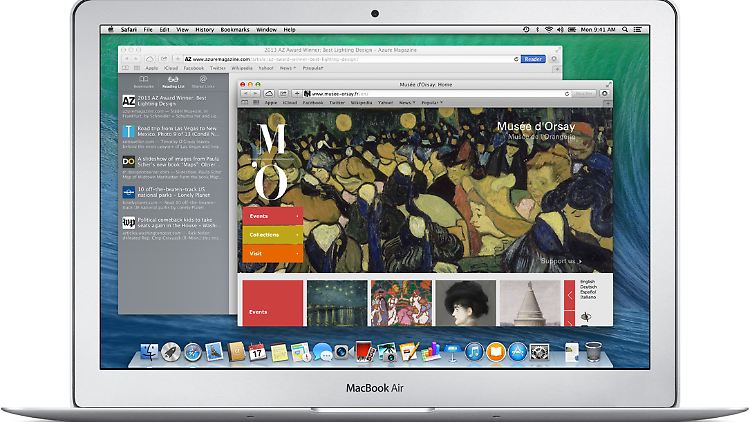
Task: Click the Shared Links @ icon
Action: (x=203, y=78)
